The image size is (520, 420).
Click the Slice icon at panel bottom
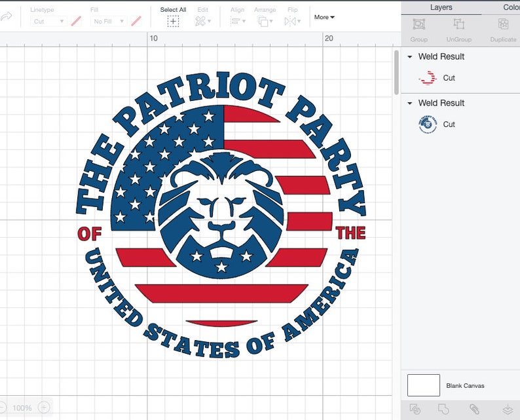pos(415,409)
